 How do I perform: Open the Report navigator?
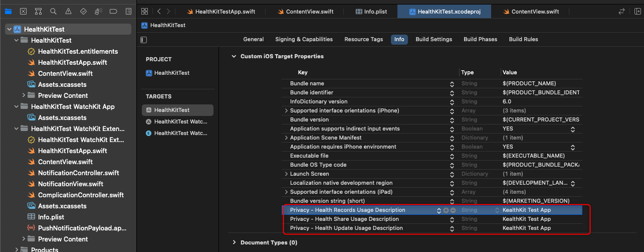[128, 11]
